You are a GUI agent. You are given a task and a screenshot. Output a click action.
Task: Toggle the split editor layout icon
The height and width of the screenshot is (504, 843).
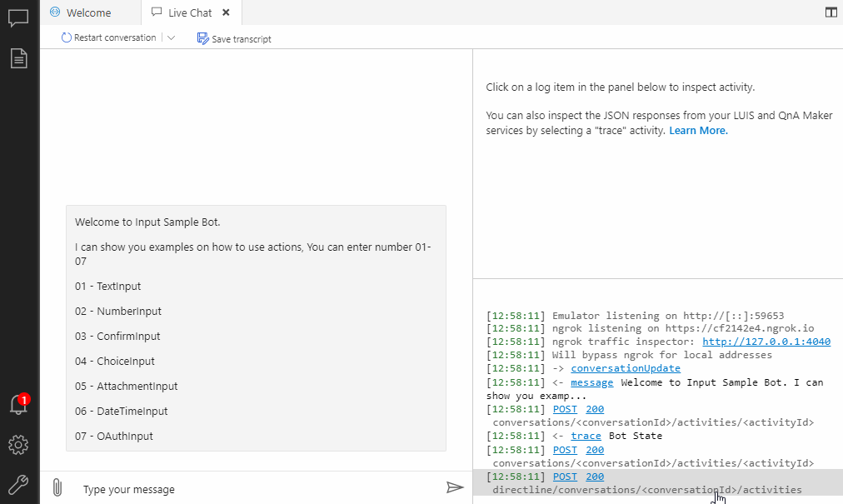click(831, 12)
